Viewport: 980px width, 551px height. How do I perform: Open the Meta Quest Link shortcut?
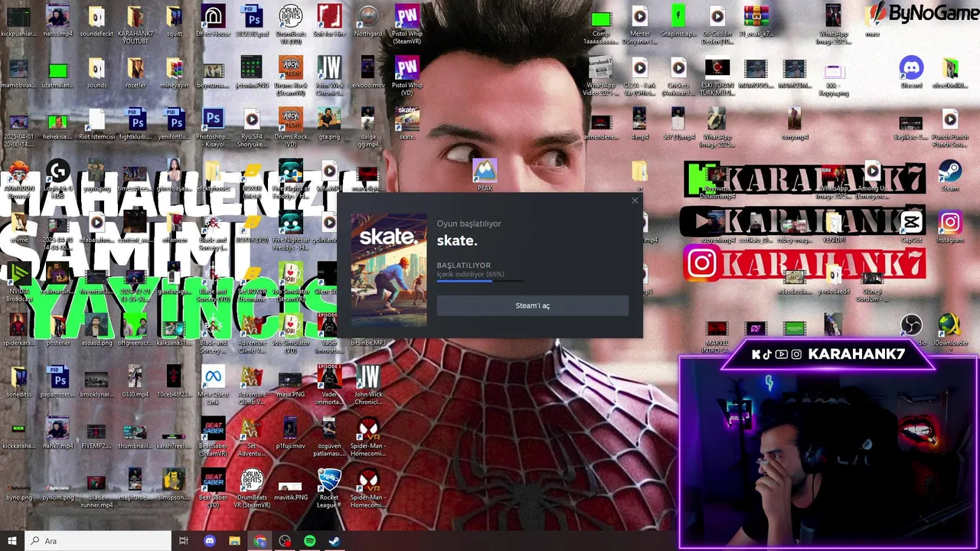(214, 384)
